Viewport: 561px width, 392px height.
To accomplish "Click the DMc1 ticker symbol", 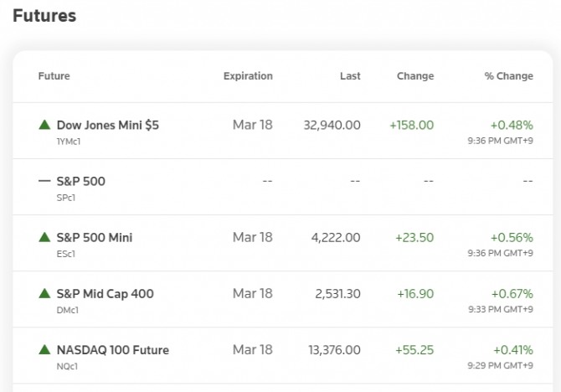I will pyautogui.click(x=68, y=310).
